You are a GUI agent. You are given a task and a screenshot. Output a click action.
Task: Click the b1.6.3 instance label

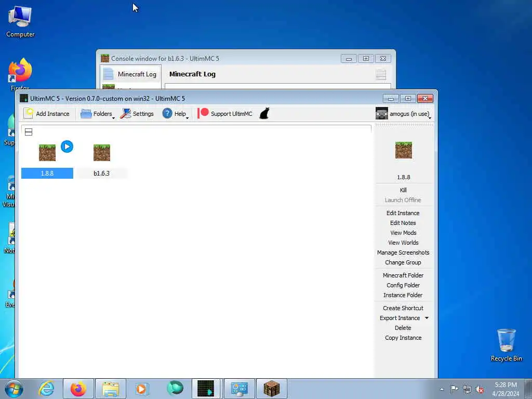[x=101, y=173]
